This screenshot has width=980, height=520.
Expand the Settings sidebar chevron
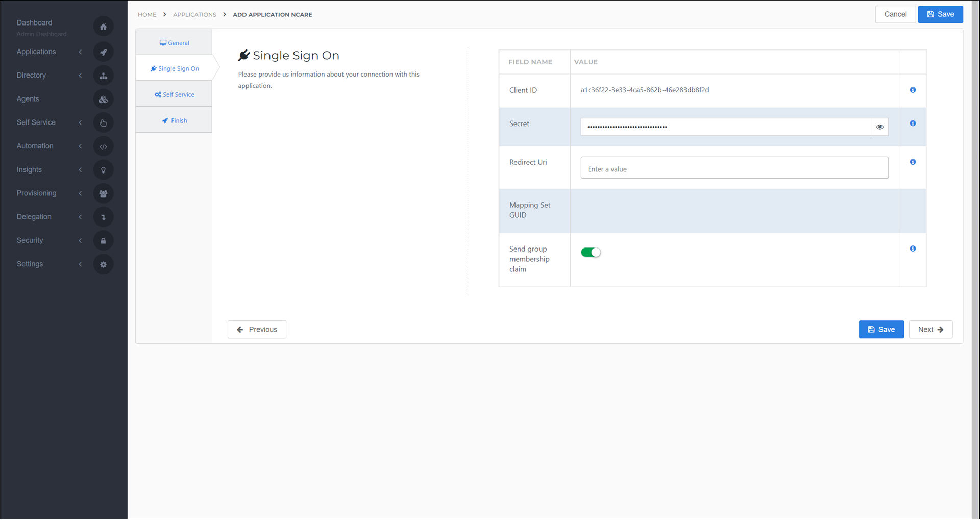(x=80, y=264)
